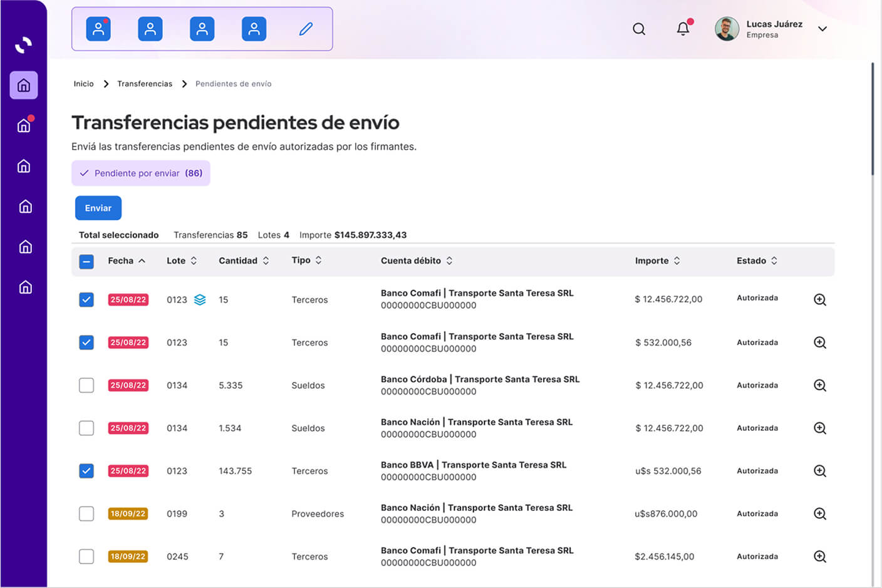Go to Inicio in the breadcrumb
This screenshot has height=588, width=882.
[x=83, y=84]
